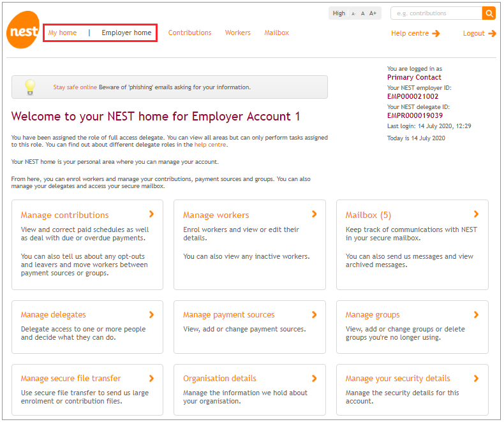Click the lightbulb icon in the safety banner
The width and height of the screenshot is (504, 422).
30,87
